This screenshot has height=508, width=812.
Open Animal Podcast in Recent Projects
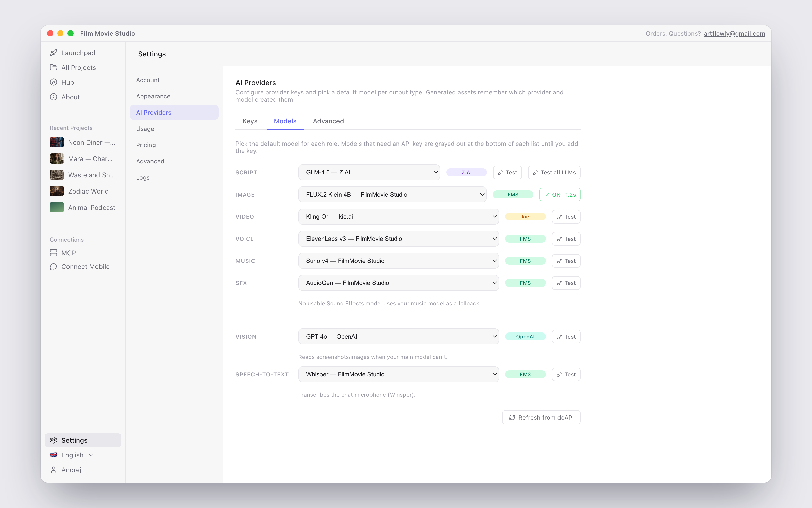click(83, 207)
